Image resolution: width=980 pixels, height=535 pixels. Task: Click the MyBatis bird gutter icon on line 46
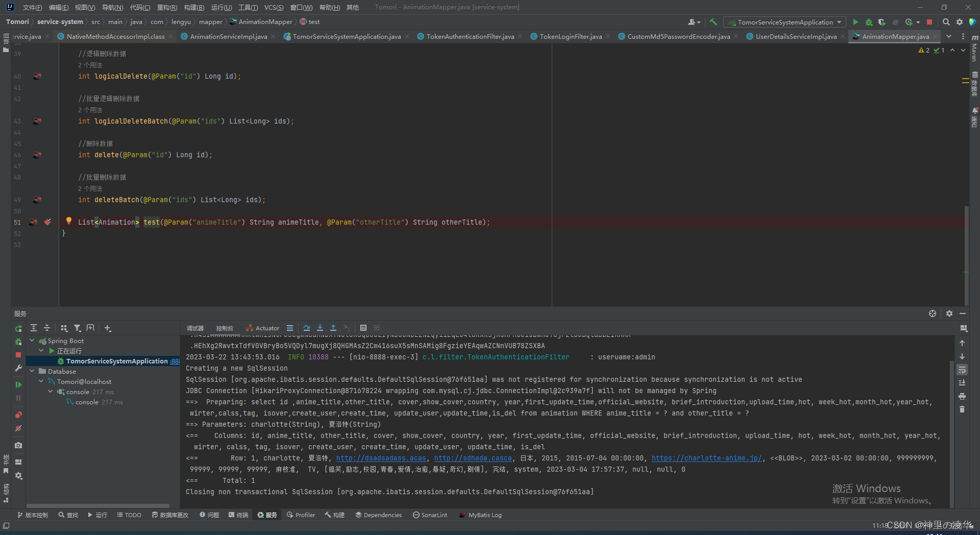click(x=37, y=155)
